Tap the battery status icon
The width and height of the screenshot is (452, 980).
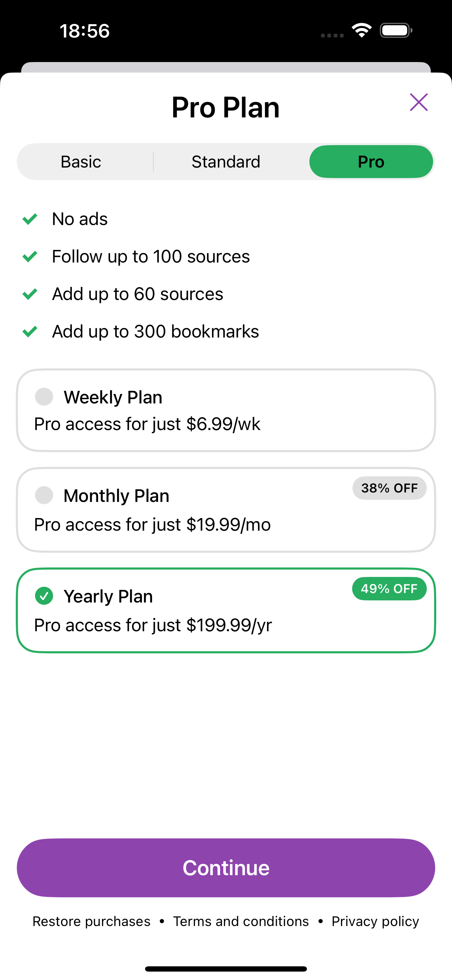396,30
